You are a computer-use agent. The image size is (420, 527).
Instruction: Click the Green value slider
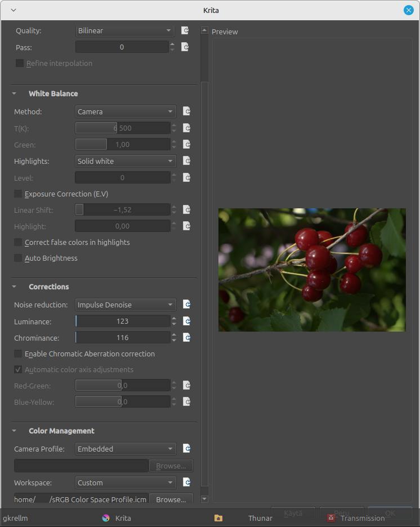tap(123, 145)
